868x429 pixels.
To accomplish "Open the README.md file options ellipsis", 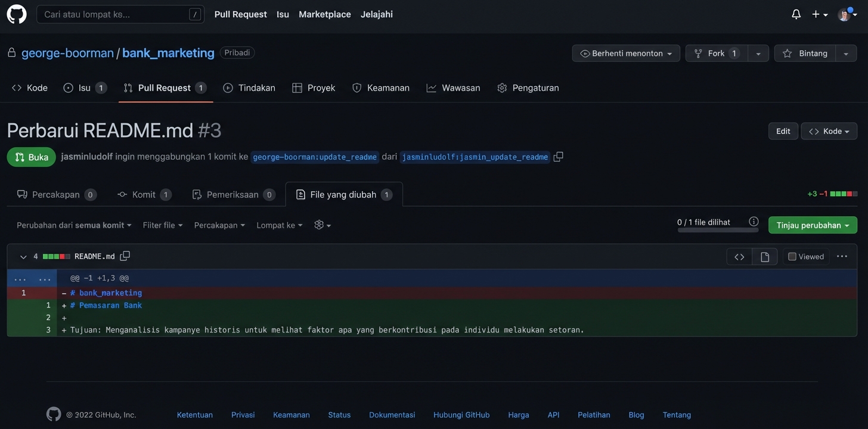I will tap(842, 256).
